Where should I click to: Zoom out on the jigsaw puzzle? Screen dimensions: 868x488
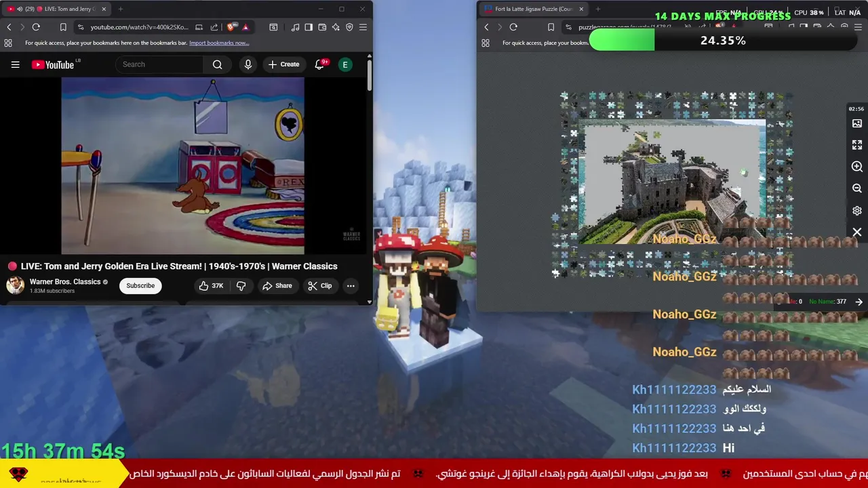pos(857,188)
